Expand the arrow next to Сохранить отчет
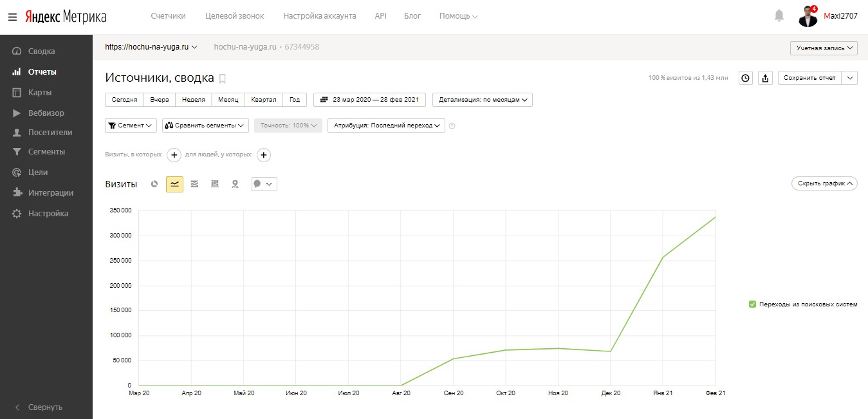868x419 pixels. tap(850, 78)
